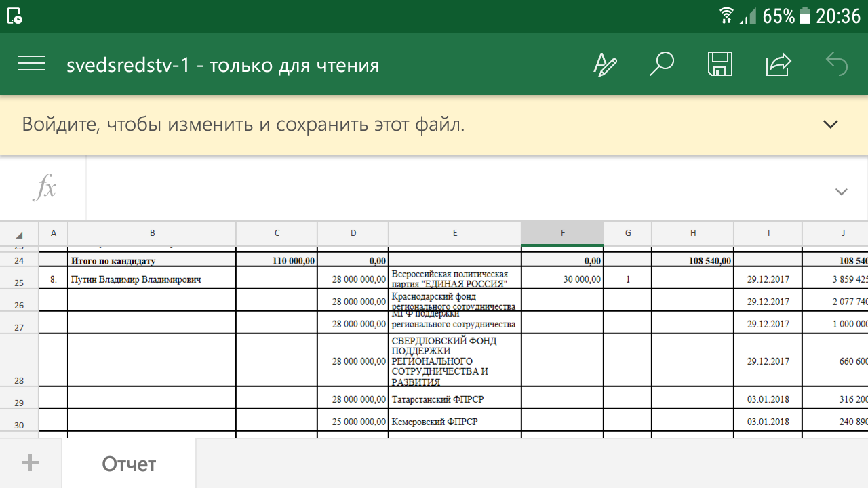
Task: Tap the save floppy disk icon
Action: (719, 64)
